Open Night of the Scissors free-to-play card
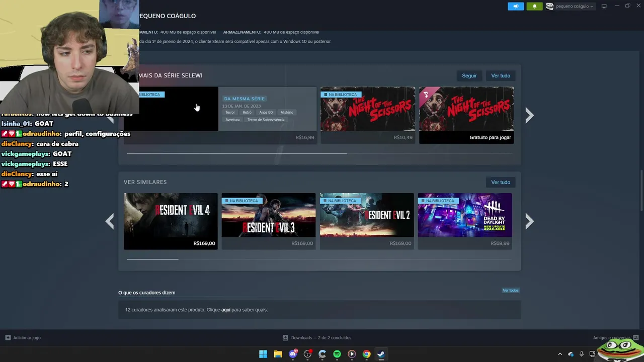 [466, 115]
